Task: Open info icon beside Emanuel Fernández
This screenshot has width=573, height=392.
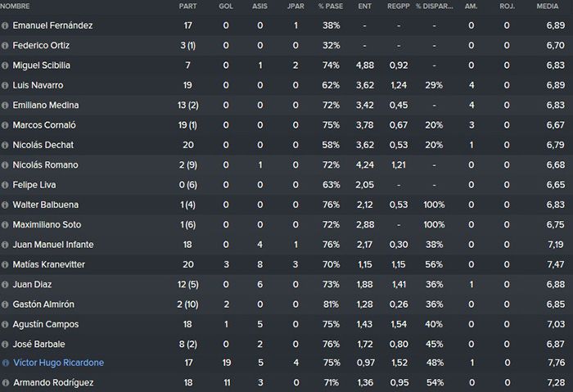Action: pos(5,25)
